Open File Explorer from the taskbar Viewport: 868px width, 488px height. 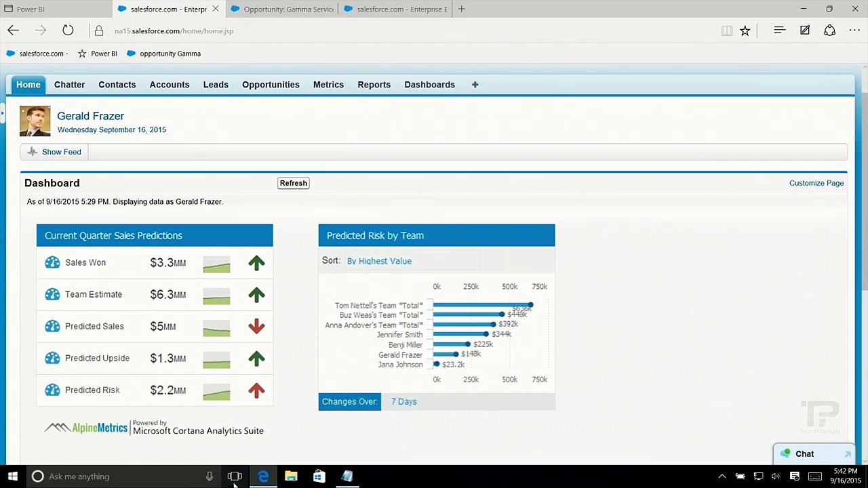coord(291,476)
